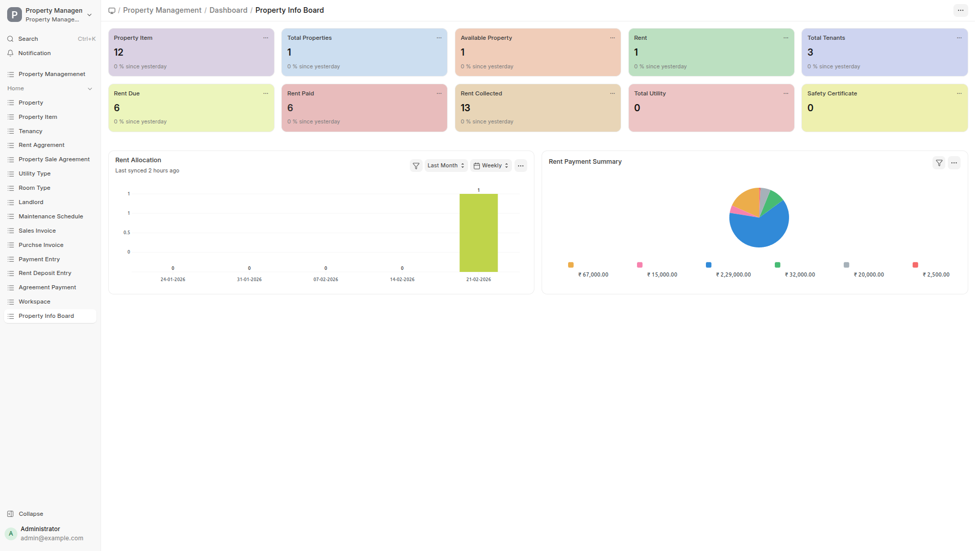Open the Rent Due card options menu
Image resolution: width=980 pixels, height=551 pixels.
pyautogui.click(x=265, y=93)
